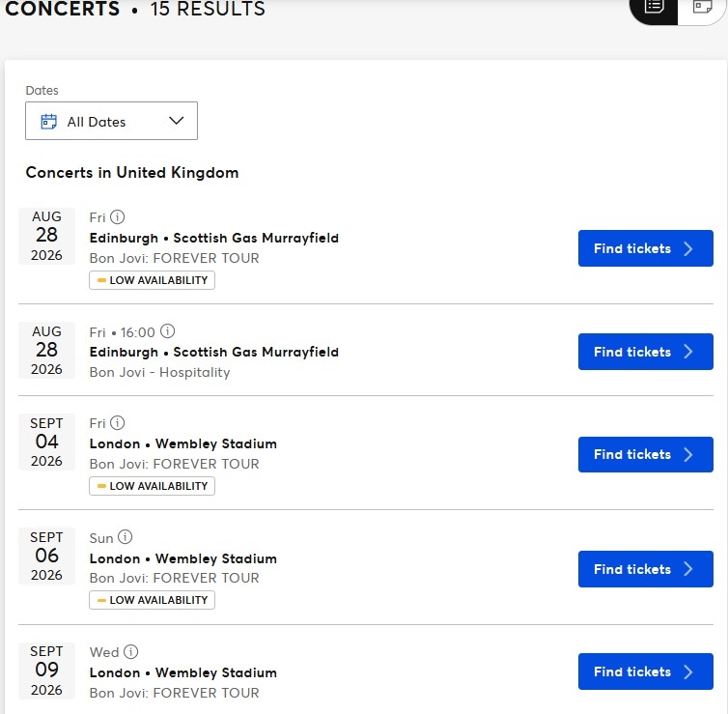
Task: Find tickets for Sept 09 Wembley show
Action: pyautogui.click(x=645, y=671)
